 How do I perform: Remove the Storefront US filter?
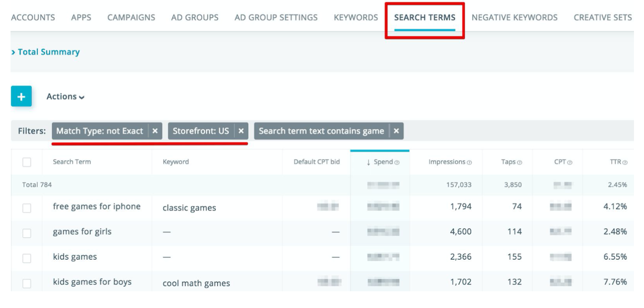[x=241, y=131]
